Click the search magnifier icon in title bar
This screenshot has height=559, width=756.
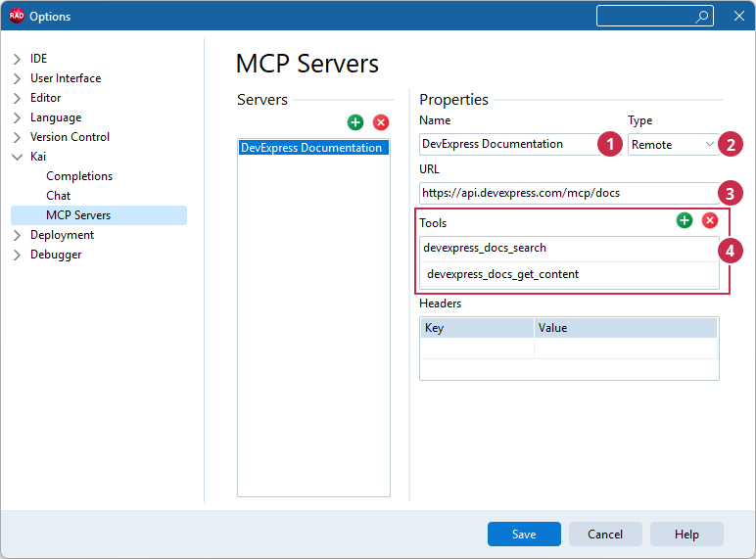702,17
